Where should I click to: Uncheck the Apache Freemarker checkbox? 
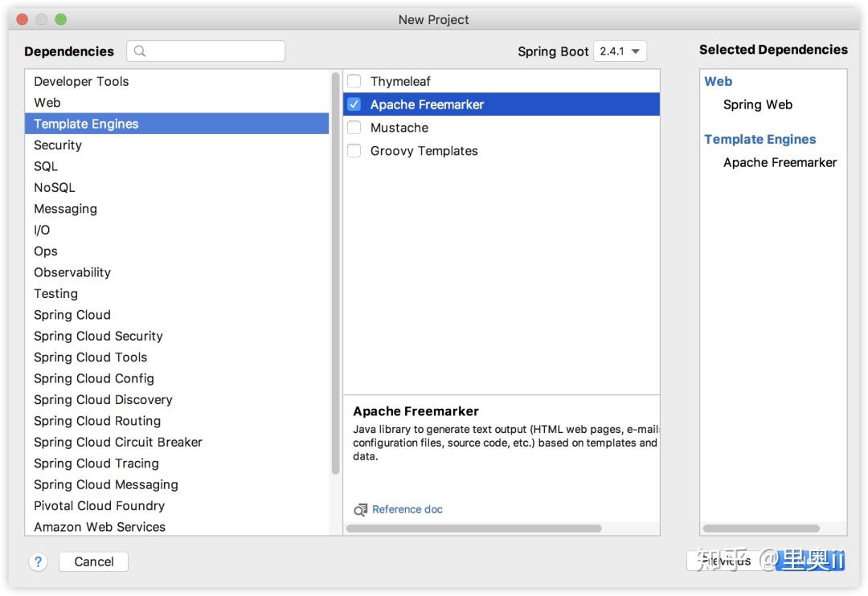click(354, 104)
